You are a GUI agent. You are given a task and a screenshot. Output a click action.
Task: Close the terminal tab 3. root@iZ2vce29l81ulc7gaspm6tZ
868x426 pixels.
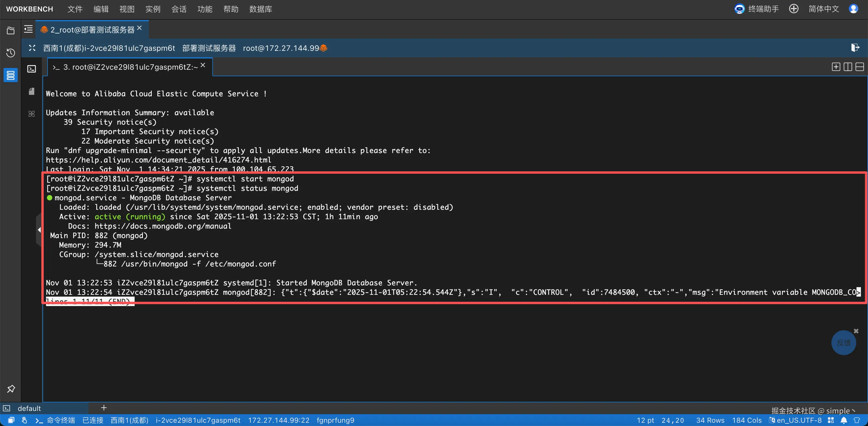[x=203, y=65]
